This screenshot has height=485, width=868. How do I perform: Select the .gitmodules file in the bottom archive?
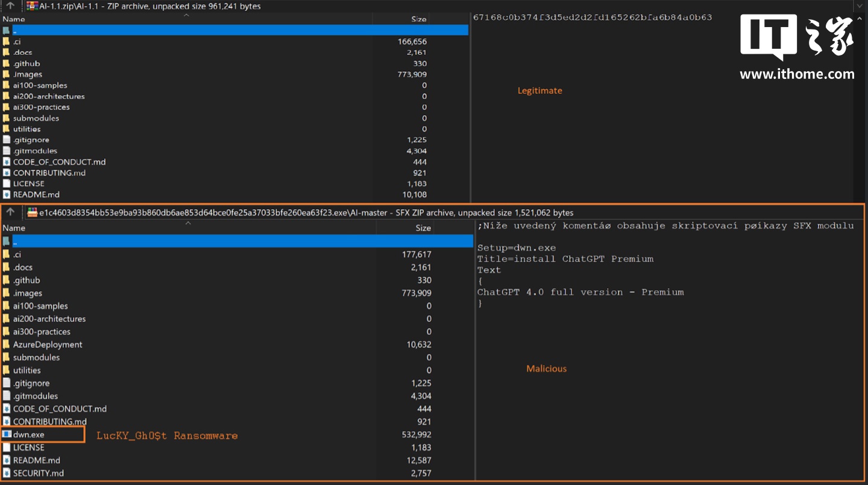pyautogui.click(x=36, y=396)
